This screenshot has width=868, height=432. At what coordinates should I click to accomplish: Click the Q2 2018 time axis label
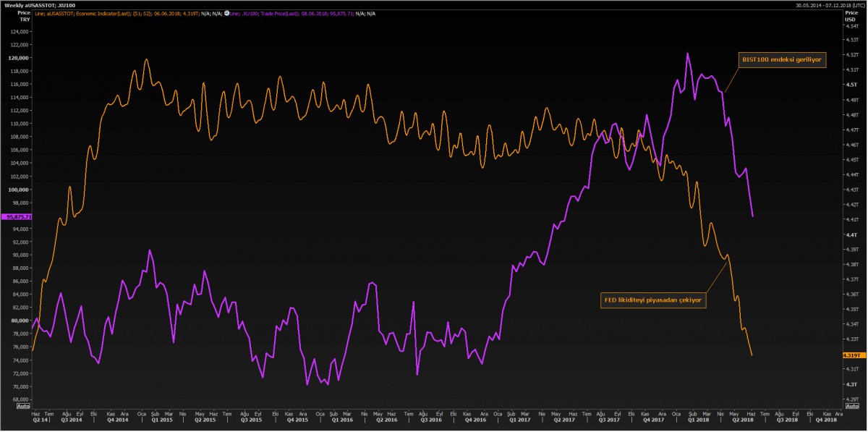743,419
